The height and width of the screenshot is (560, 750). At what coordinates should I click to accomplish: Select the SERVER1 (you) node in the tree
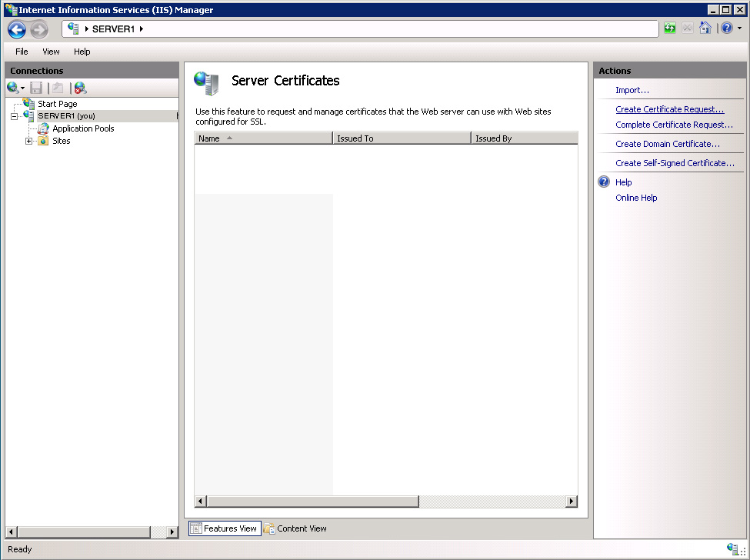(66, 115)
